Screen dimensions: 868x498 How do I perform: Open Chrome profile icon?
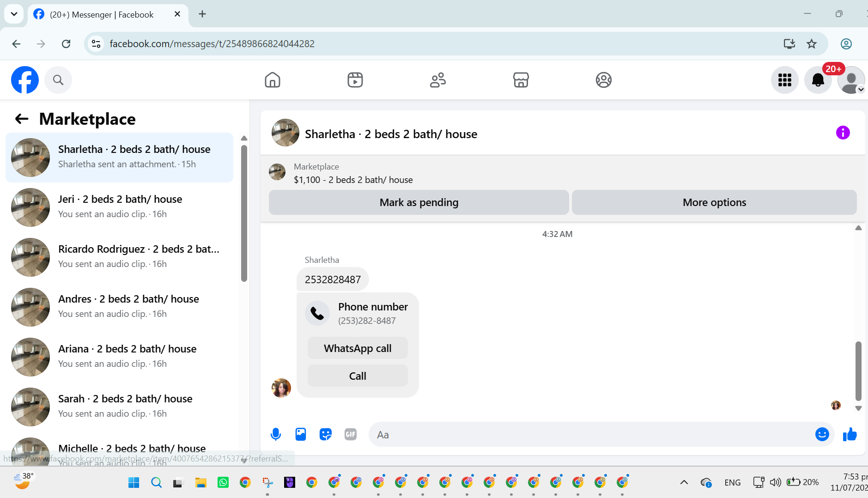point(846,44)
